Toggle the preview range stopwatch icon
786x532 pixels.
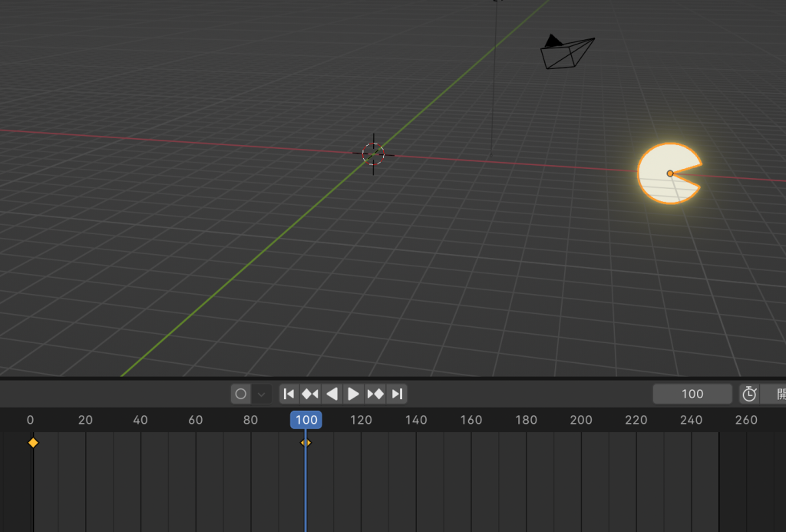pyautogui.click(x=749, y=394)
